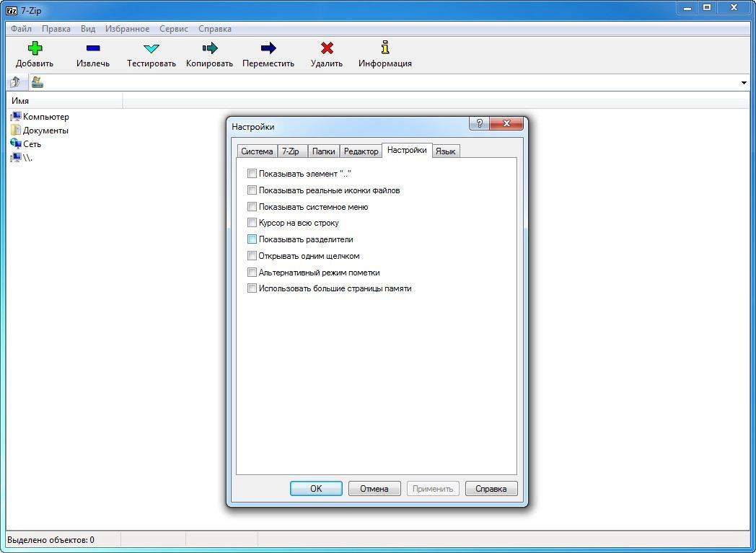Click the green plus Добавить icon

(x=34, y=48)
